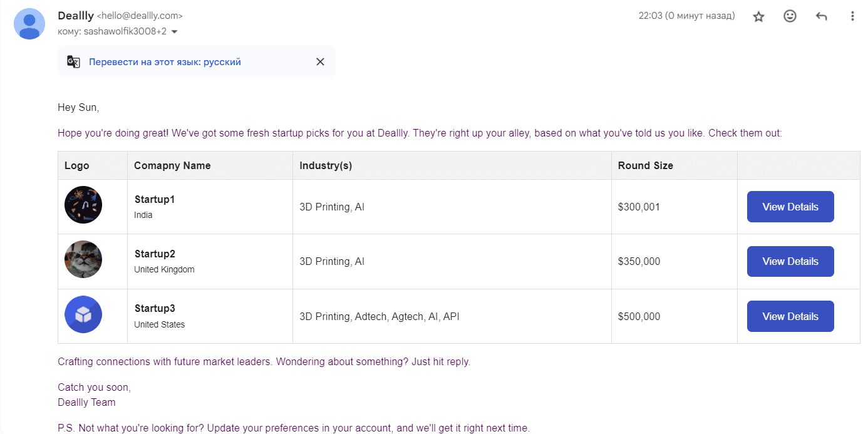
Task: Click the Logo column header
Action: [77, 165]
